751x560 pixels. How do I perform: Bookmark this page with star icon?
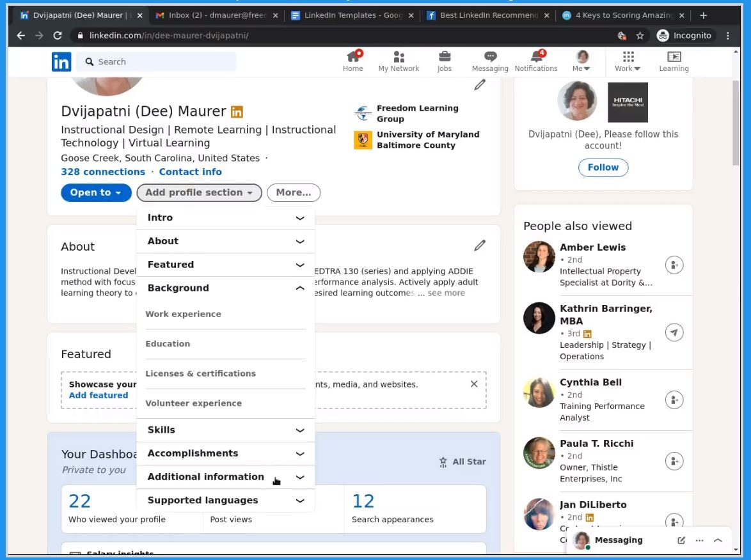[640, 35]
